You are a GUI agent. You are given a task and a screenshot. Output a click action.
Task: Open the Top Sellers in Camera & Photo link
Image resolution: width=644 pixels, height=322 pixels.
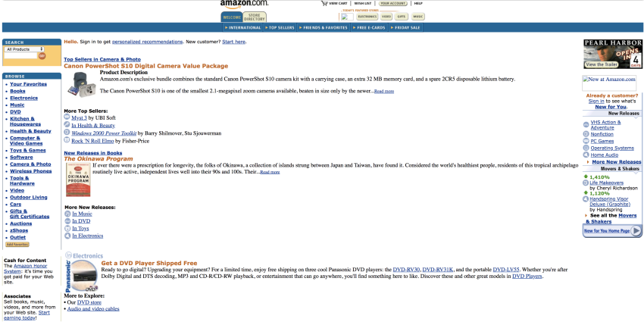(102, 60)
